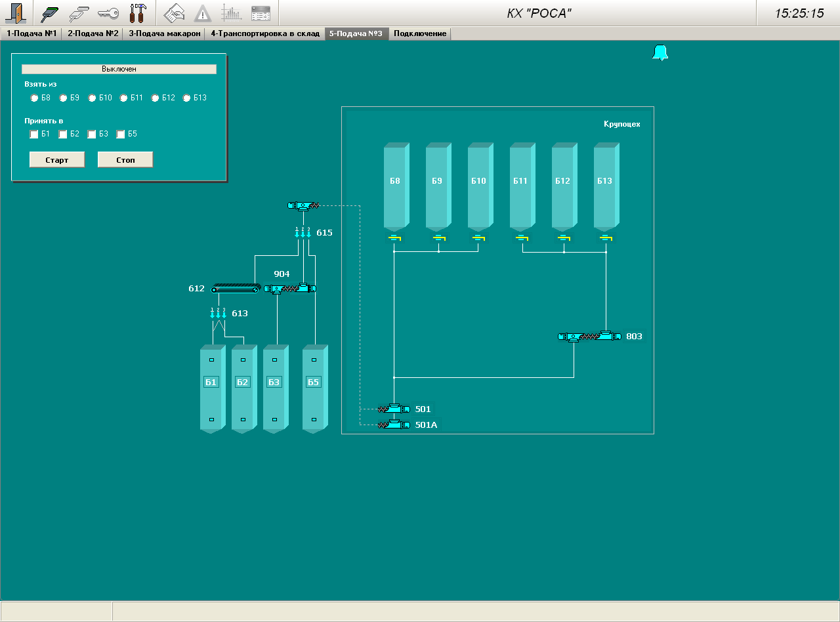Open the tools hammer and screwdriver icon
Screen dimensions: 840x622
138,13
